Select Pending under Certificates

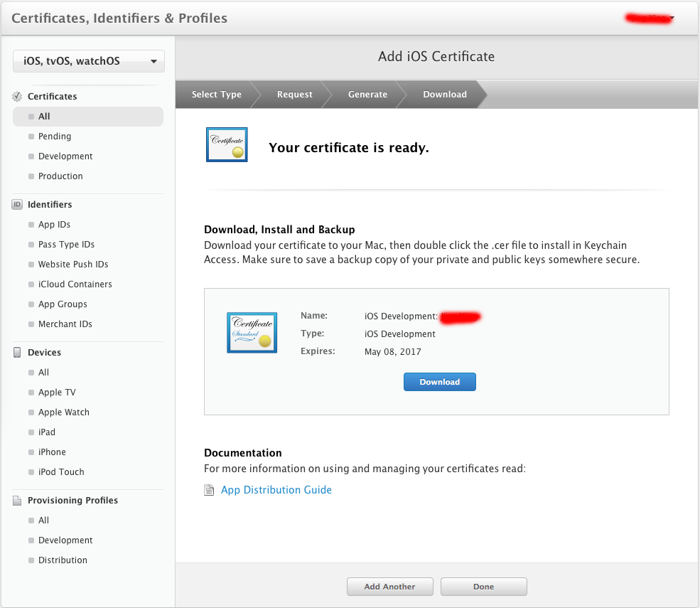pos(55,137)
